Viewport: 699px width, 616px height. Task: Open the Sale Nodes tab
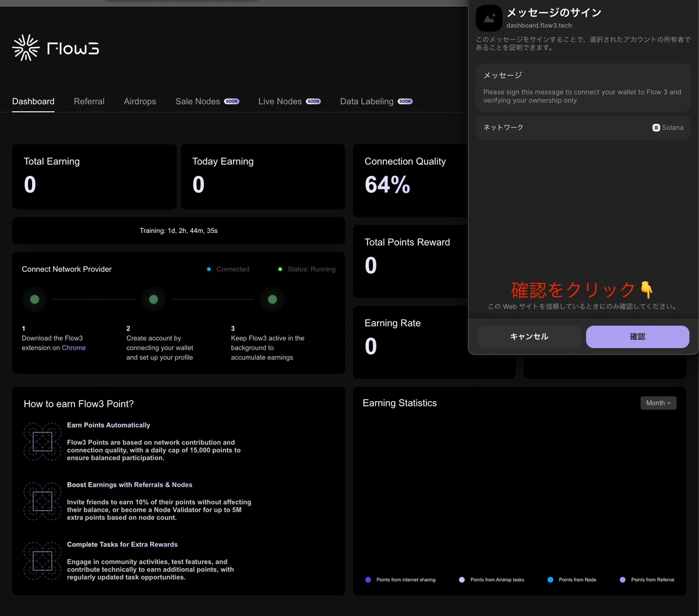point(197,101)
